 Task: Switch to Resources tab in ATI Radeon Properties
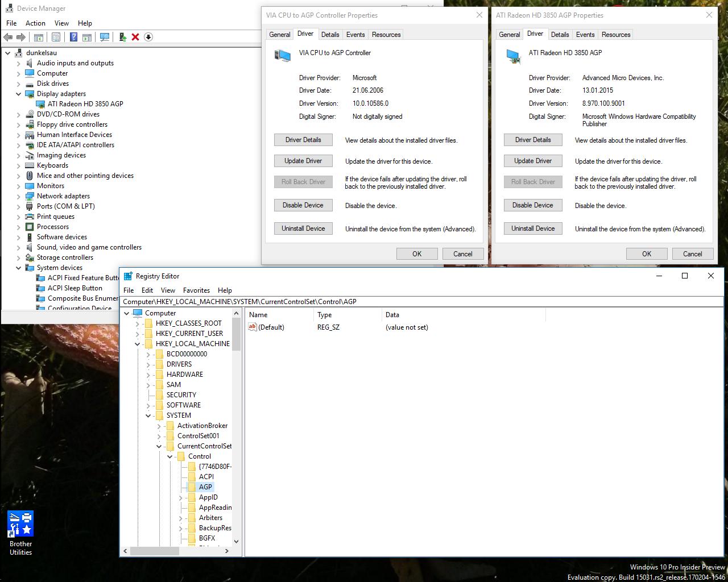pos(616,35)
